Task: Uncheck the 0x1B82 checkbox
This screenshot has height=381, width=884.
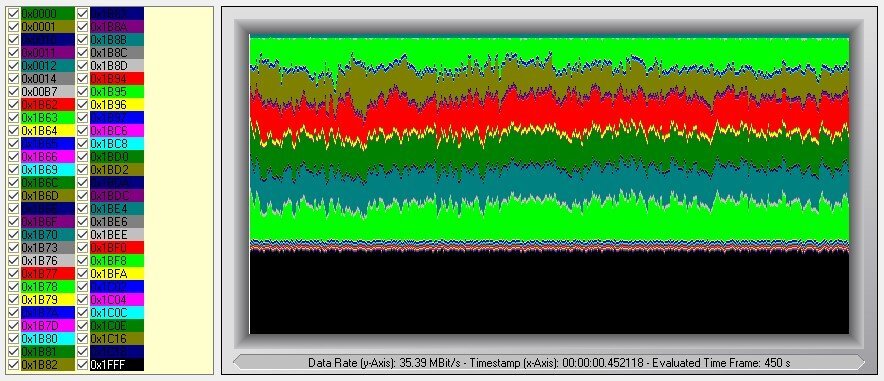Action: pyautogui.click(x=14, y=365)
